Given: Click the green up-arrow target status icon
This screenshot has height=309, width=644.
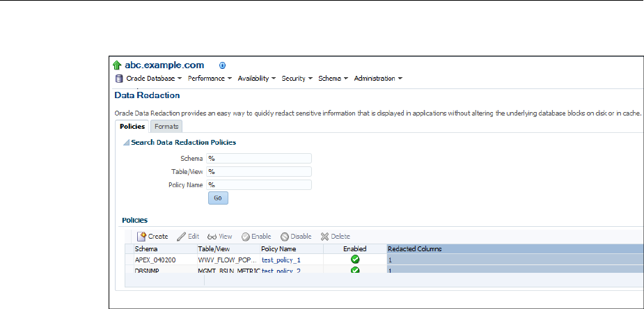Looking at the screenshot, I should [x=117, y=65].
